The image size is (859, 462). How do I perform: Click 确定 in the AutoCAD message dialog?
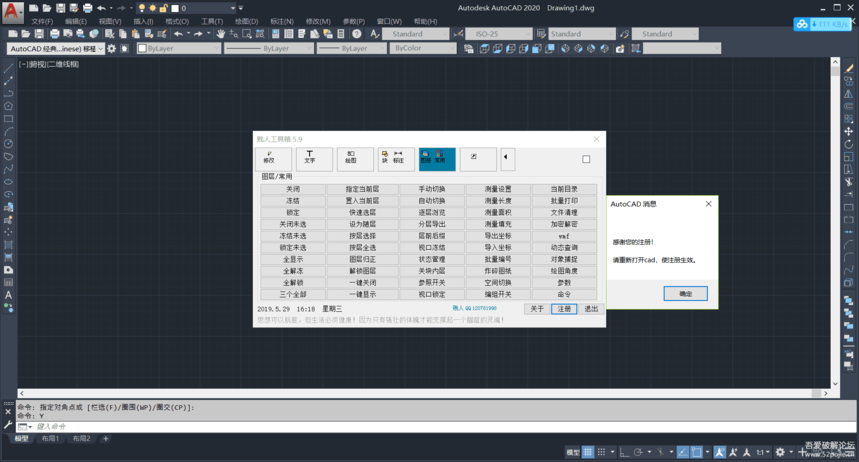(x=685, y=294)
